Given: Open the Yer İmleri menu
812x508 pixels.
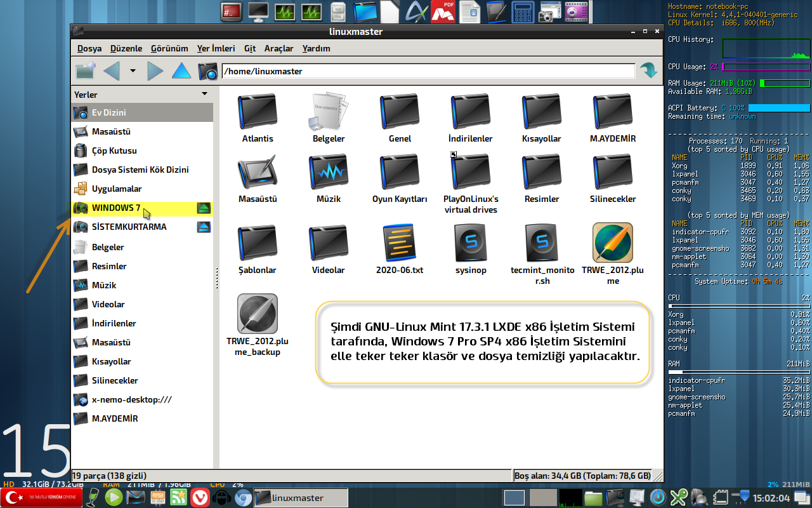Looking at the screenshot, I should point(216,48).
